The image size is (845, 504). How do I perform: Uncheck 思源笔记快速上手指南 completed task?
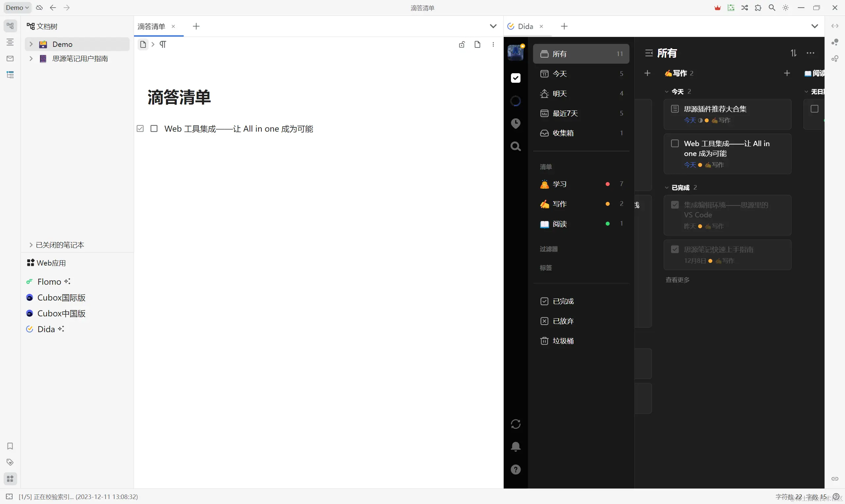coord(675,250)
